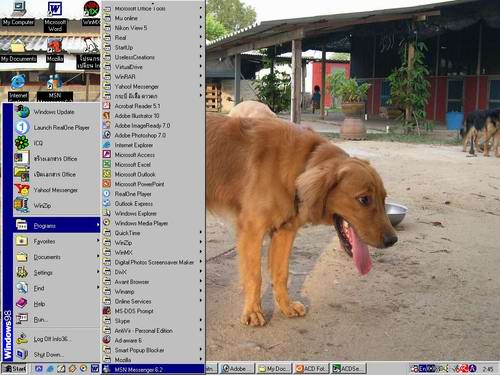Expand Nikon View 5 program folder

click(153, 28)
